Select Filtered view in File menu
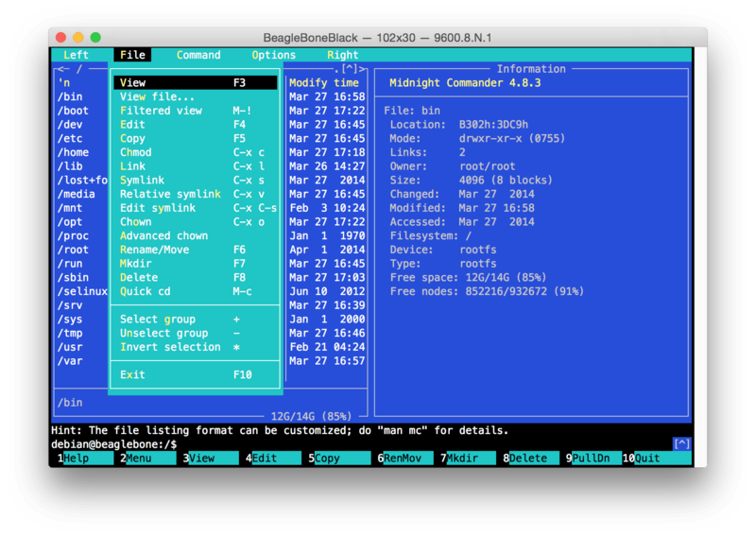Viewport: 756px width, 537px height. coord(161,111)
